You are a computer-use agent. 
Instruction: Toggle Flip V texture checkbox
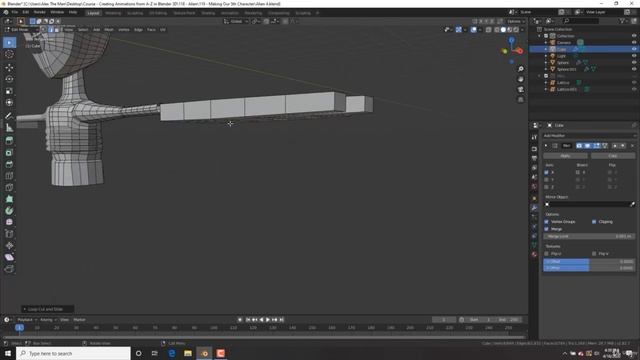pyautogui.click(x=594, y=254)
